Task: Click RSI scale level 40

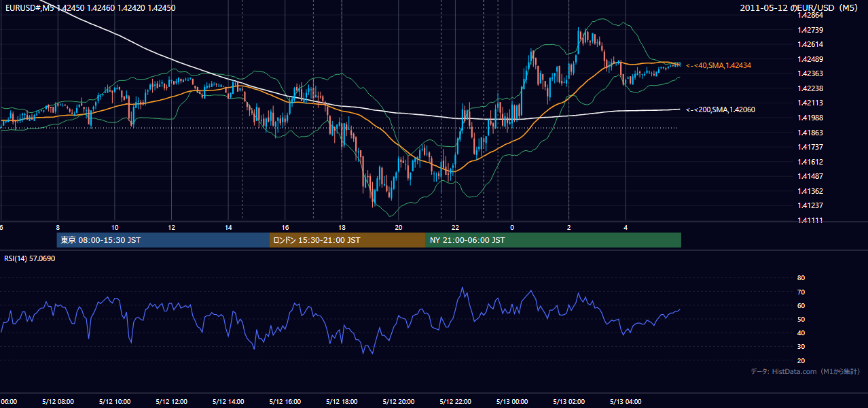Action: [801, 333]
